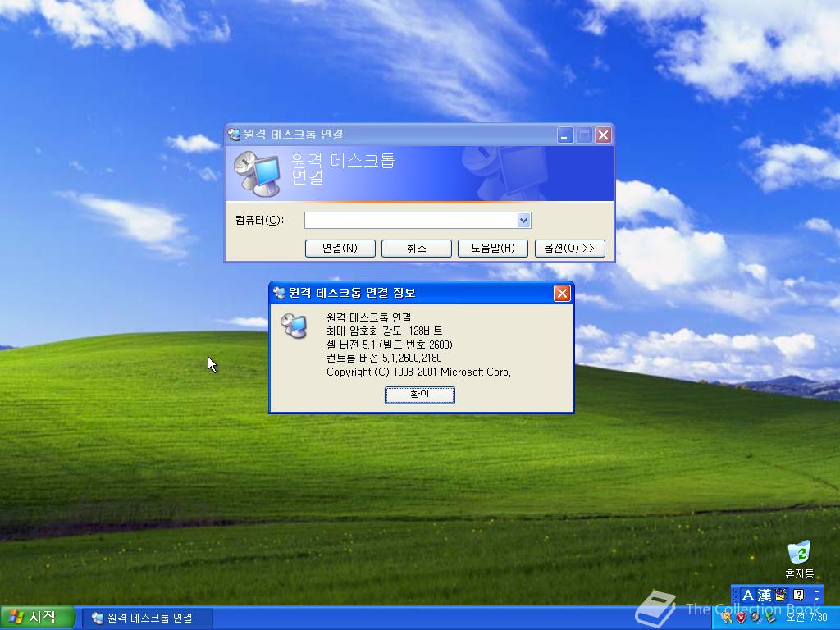Screen dimensions: 840x630
Task: Click the 컴퓨터(C): label
Action: point(259,220)
